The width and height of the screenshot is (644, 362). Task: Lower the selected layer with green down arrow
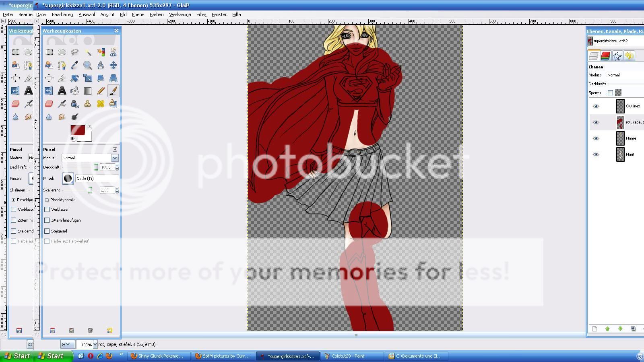pos(620,329)
